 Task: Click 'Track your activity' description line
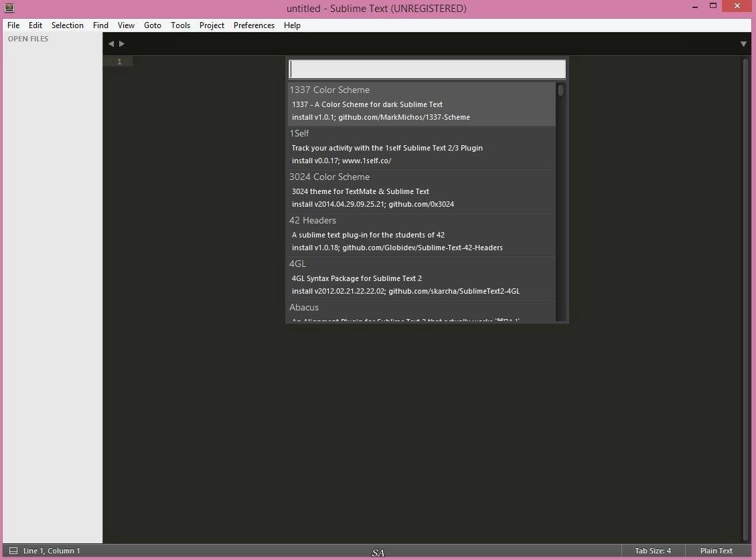[x=387, y=148]
